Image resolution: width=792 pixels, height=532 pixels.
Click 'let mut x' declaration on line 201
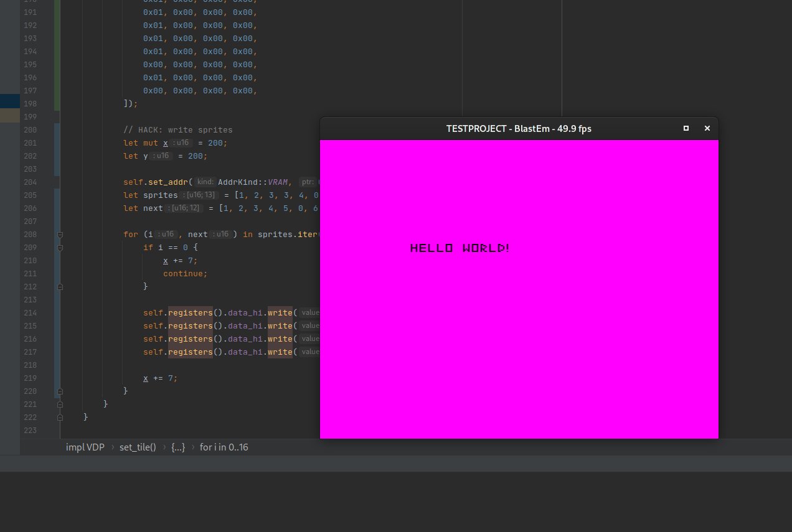[x=146, y=143]
